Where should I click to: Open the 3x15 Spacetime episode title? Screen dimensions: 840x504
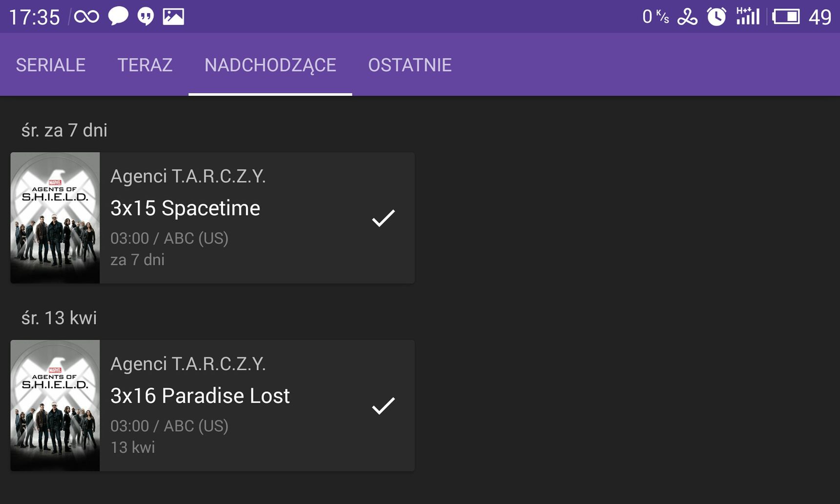185,208
